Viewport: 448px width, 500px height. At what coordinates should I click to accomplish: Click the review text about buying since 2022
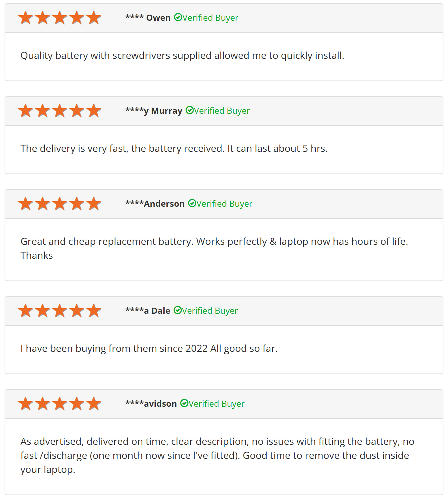click(x=149, y=349)
